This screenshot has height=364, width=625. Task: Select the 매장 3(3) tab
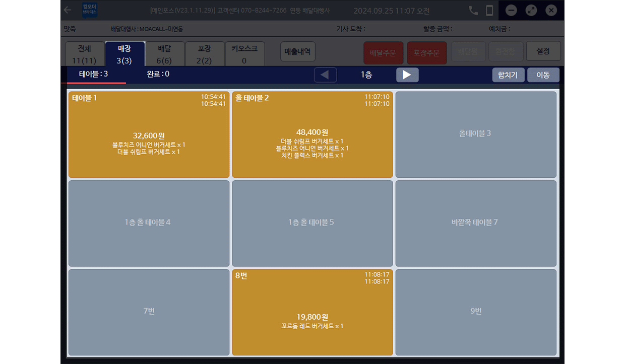(x=125, y=54)
